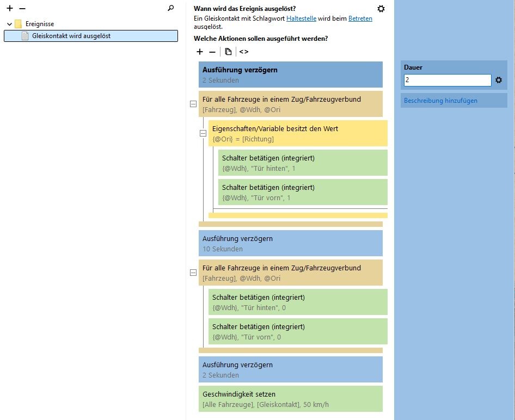This screenshot has width=515, height=420.
Task: Open the Dauer value options gear
Action: (x=499, y=80)
